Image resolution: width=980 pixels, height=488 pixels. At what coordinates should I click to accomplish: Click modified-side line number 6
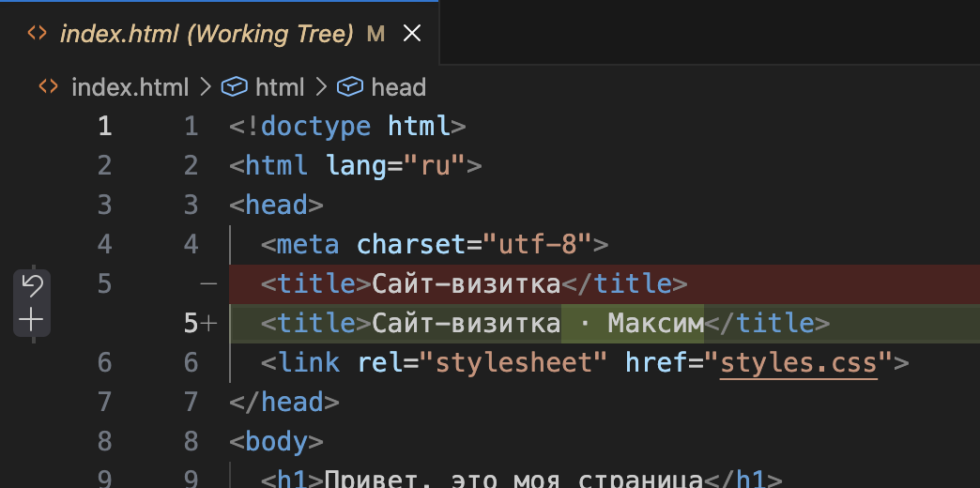point(191,362)
